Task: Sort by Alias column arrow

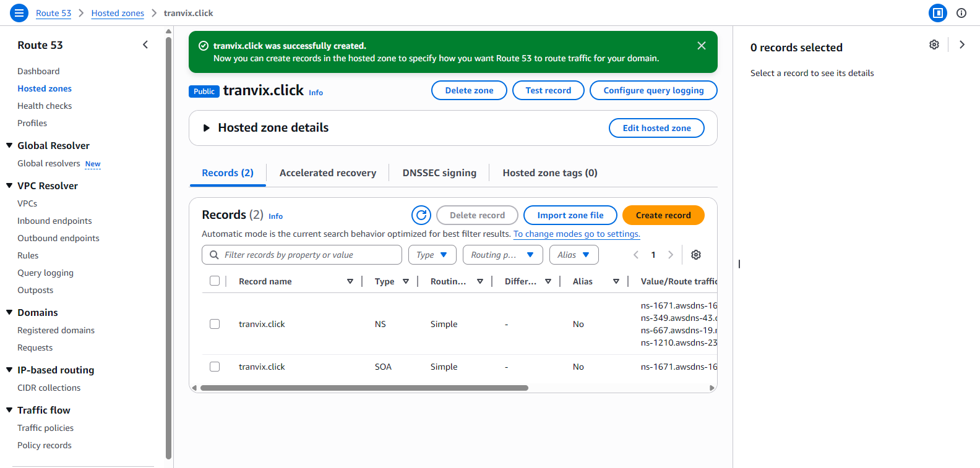Action: [x=616, y=281]
